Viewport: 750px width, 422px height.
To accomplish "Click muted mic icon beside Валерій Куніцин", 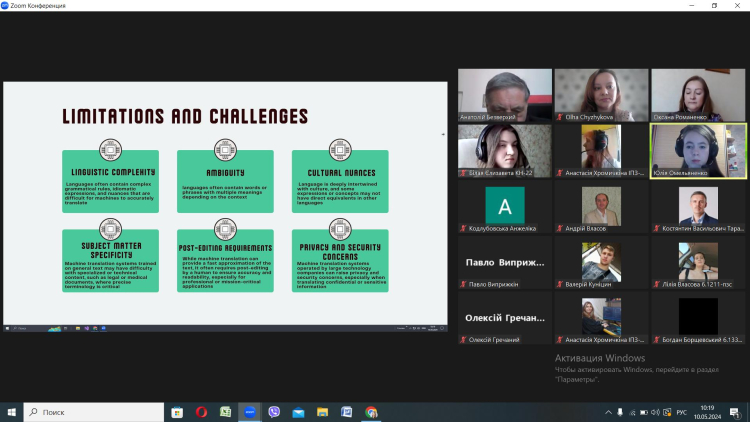I will point(560,284).
